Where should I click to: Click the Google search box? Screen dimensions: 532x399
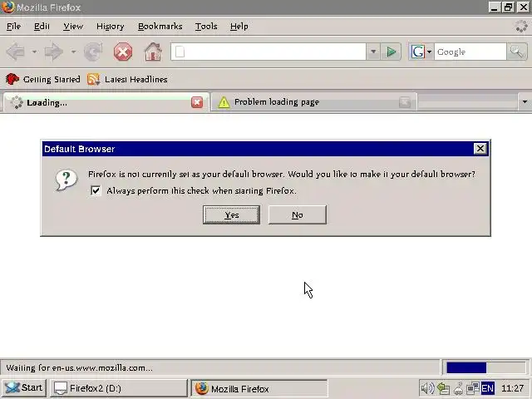tap(470, 52)
